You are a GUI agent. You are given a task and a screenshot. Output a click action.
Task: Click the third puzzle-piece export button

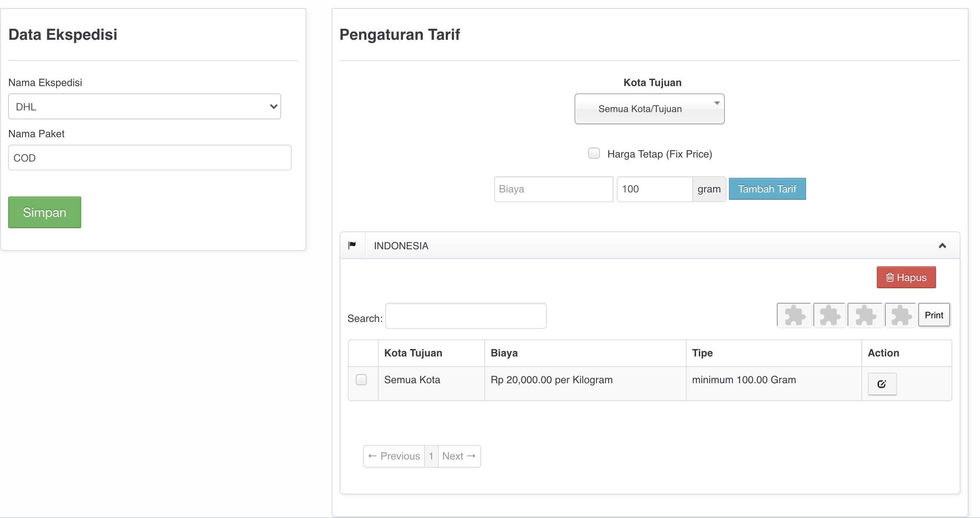pos(865,315)
